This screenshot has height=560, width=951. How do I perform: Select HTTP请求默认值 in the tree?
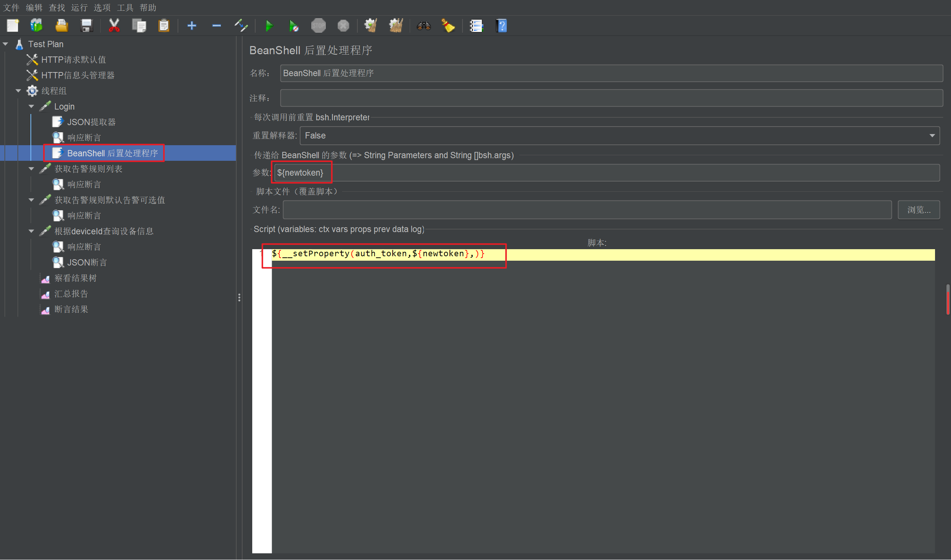(73, 60)
